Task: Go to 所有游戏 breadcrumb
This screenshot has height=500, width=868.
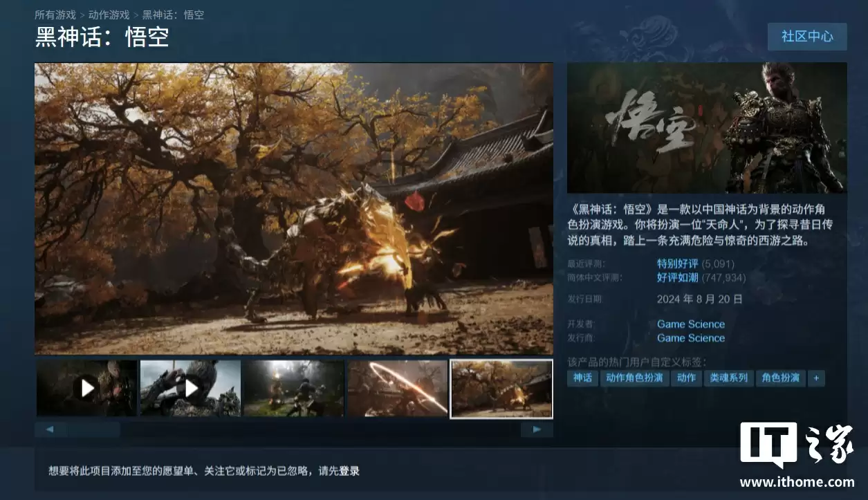Action: click(x=54, y=15)
